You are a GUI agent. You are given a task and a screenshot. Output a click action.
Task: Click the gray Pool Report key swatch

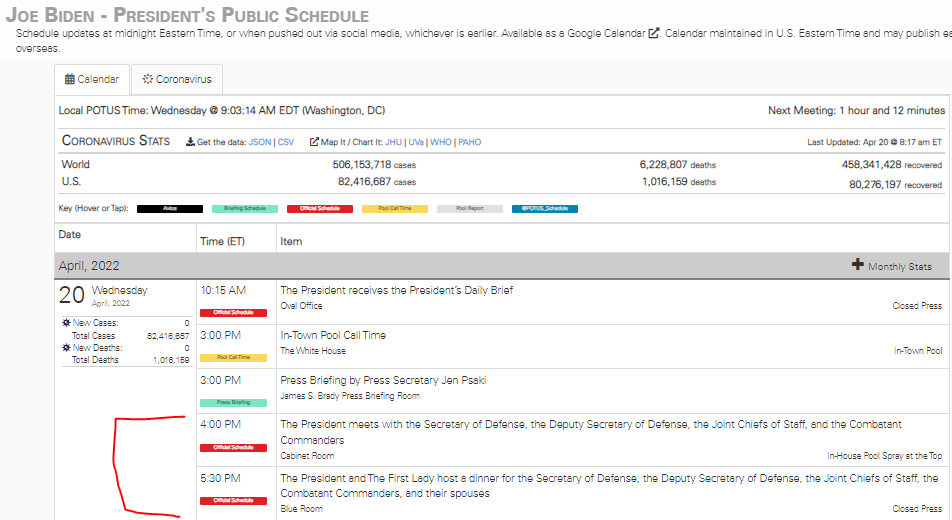[x=470, y=209]
